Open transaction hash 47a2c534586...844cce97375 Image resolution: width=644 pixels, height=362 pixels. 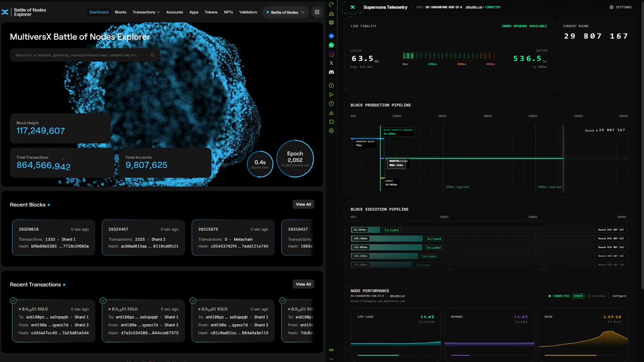[x=150, y=333]
